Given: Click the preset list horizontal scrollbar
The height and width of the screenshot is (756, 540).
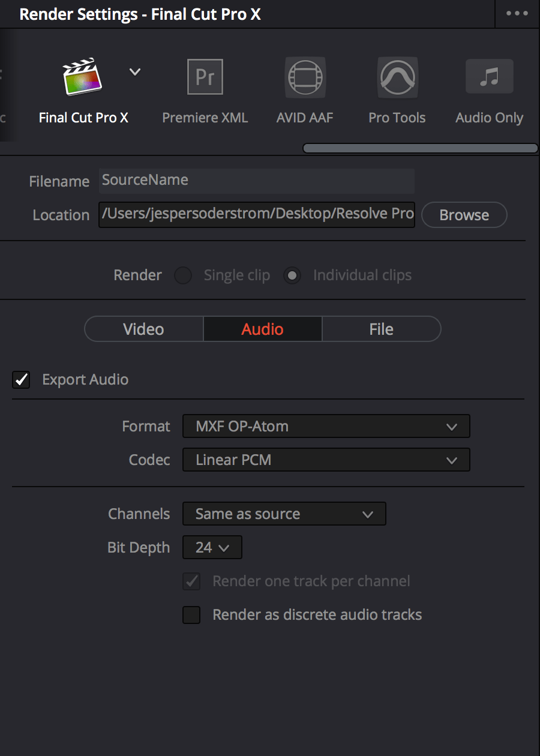Looking at the screenshot, I should pos(420,148).
